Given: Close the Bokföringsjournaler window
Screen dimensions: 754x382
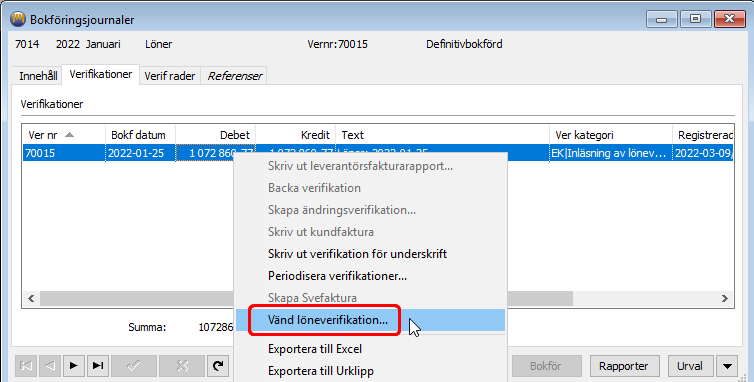Looking at the screenshot, I should click(729, 20).
